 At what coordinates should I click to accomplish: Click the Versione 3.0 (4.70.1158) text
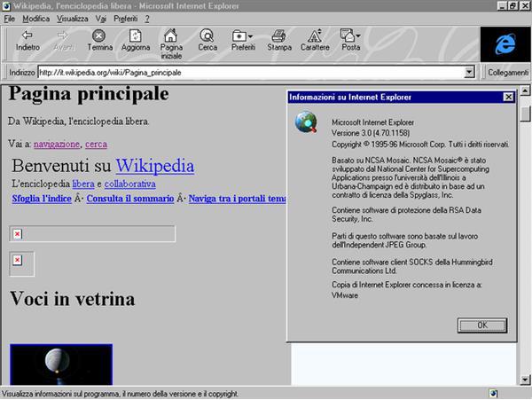click(371, 133)
